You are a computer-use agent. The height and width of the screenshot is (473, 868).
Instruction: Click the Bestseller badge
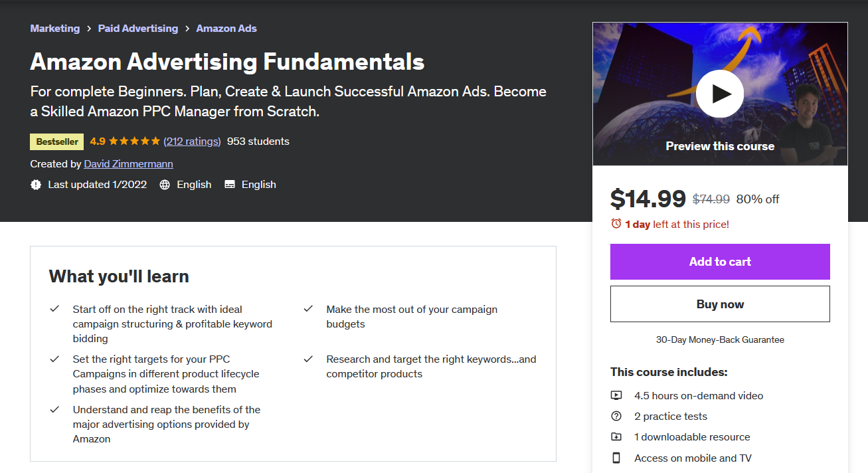57,142
